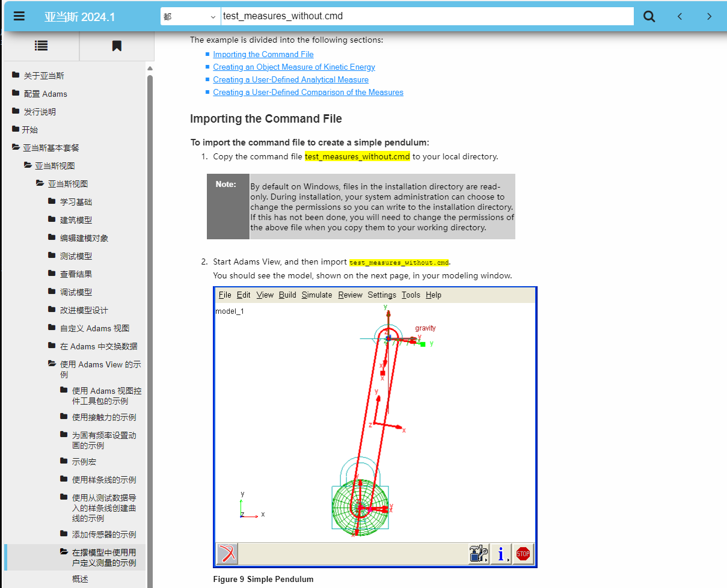The image size is (727, 588).
Task: Follow 'Creating a User-Defined Analytical Measure' link
Action: coord(291,79)
